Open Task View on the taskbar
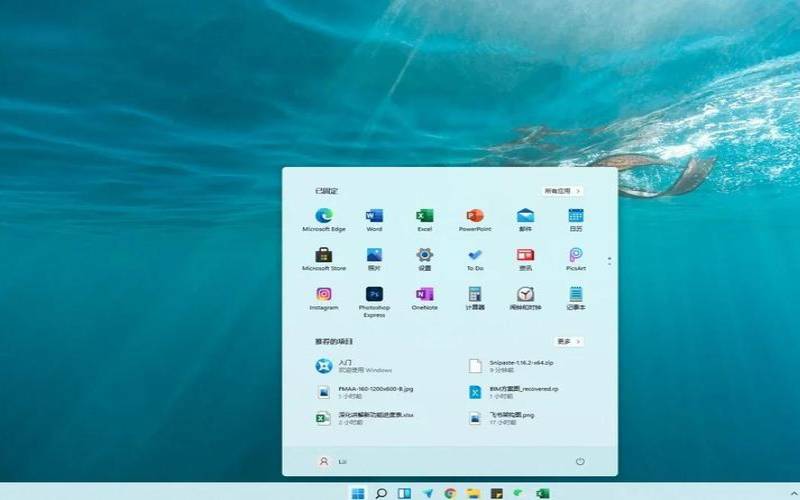The image size is (800, 500). coord(404,493)
